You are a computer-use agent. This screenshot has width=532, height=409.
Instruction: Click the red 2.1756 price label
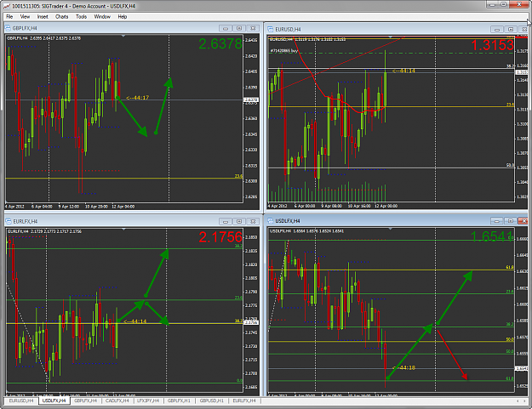pos(220,237)
